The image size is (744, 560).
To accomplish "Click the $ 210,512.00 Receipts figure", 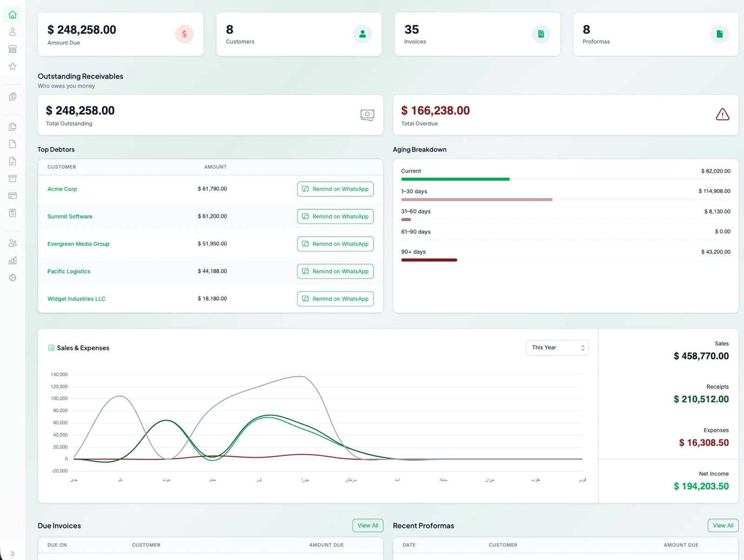I will tap(701, 399).
